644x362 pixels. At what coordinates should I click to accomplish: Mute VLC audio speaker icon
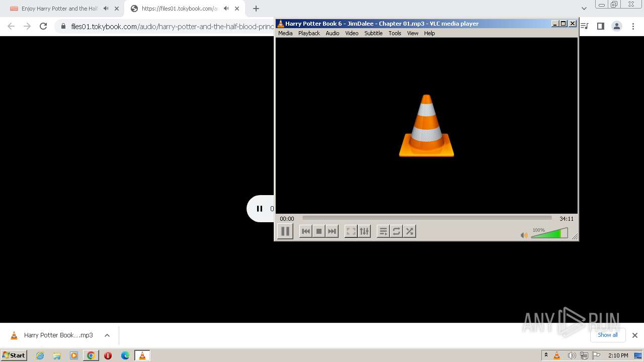coord(524,235)
